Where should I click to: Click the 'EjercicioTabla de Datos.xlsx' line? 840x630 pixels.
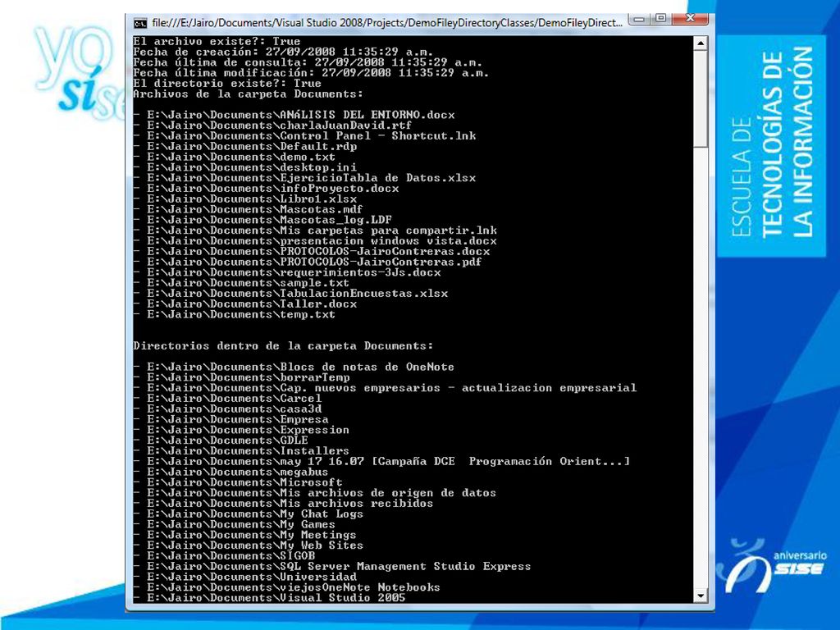pos(305,178)
